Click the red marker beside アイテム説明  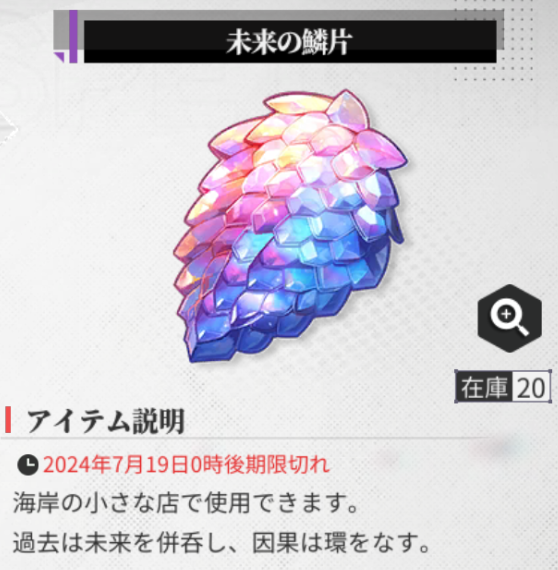coord(8,420)
